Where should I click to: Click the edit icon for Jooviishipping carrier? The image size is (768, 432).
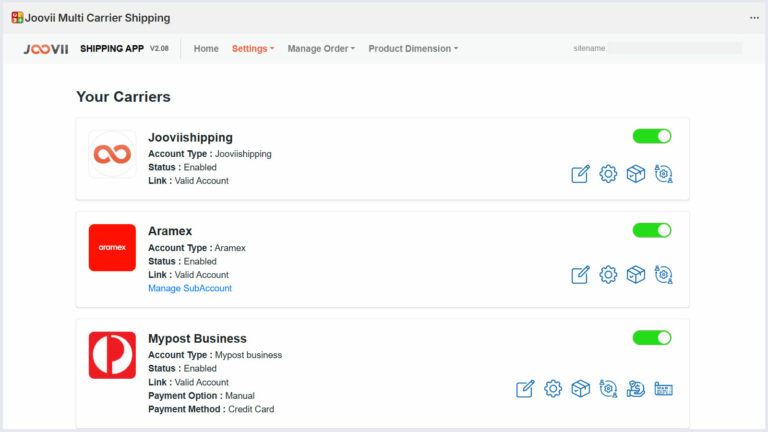click(580, 174)
